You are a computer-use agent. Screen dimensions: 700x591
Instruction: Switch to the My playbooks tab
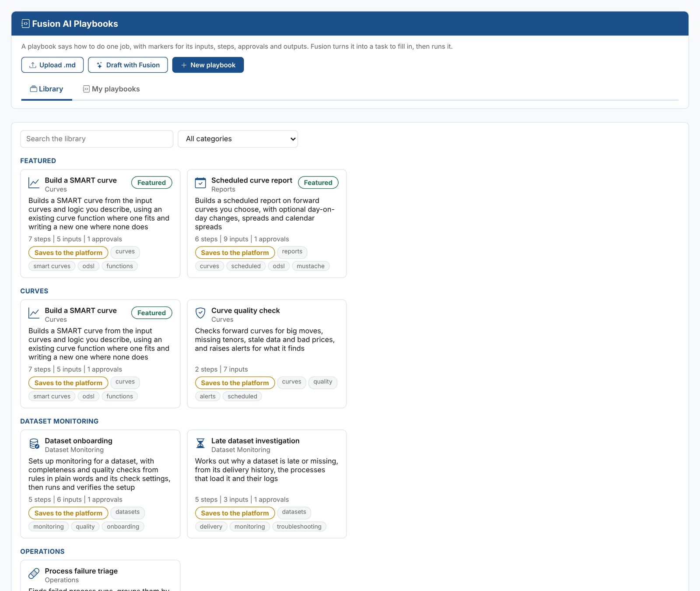click(x=112, y=89)
